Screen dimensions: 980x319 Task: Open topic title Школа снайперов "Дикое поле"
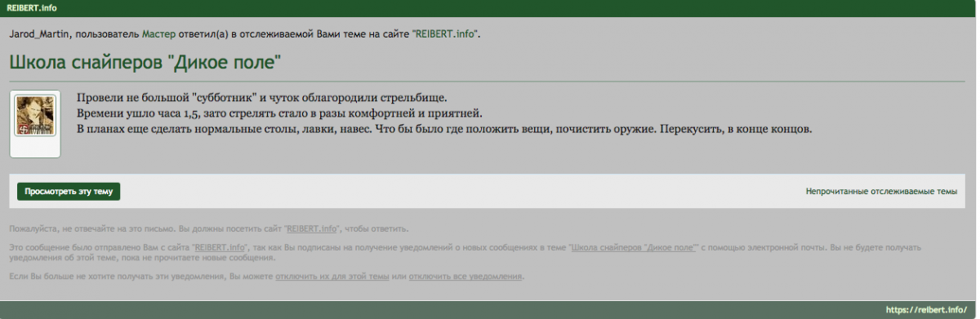(x=145, y=62)
